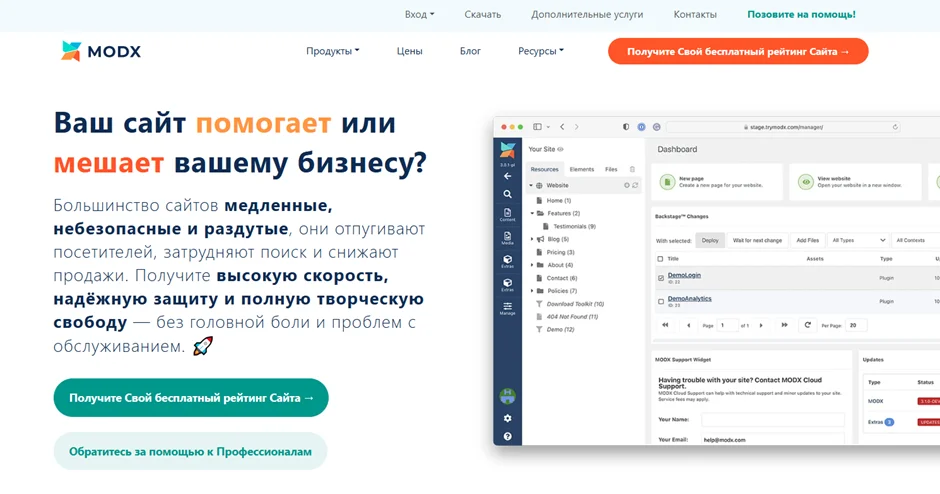Viewport: 940px width, 494px height.
Task: Select Testimonials (9) in the tree
Action: pyautogui.click(x=574, y=227)
